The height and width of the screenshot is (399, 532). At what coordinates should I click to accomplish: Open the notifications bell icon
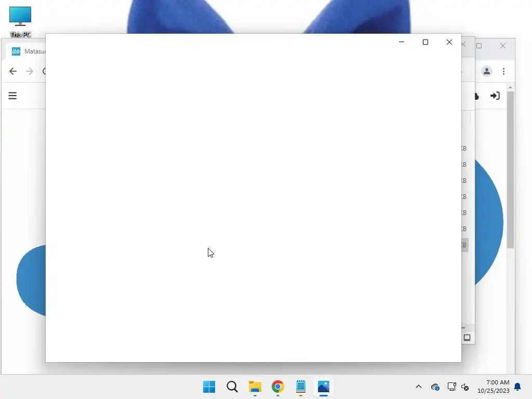518,387
